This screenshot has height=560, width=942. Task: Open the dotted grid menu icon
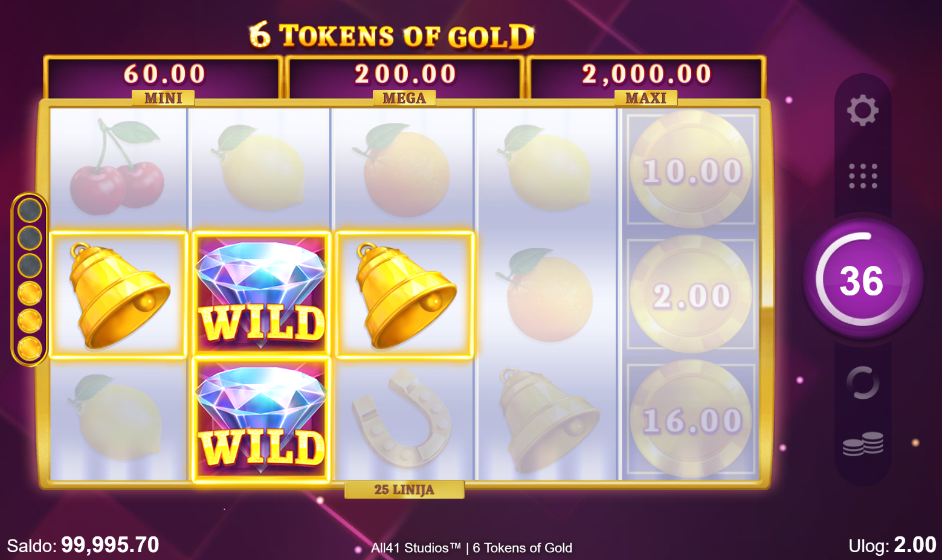click(x=863, y=176)
